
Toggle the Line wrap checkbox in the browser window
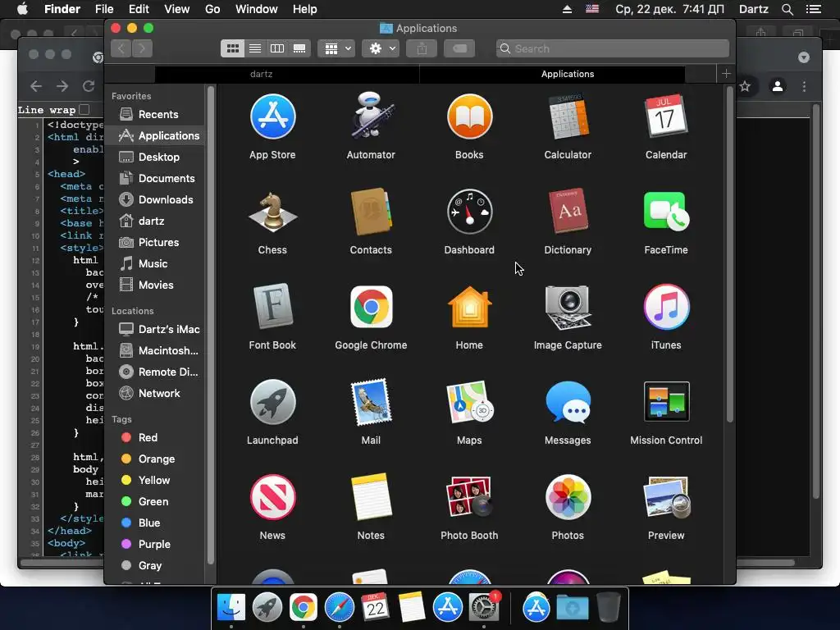(84, 109)
